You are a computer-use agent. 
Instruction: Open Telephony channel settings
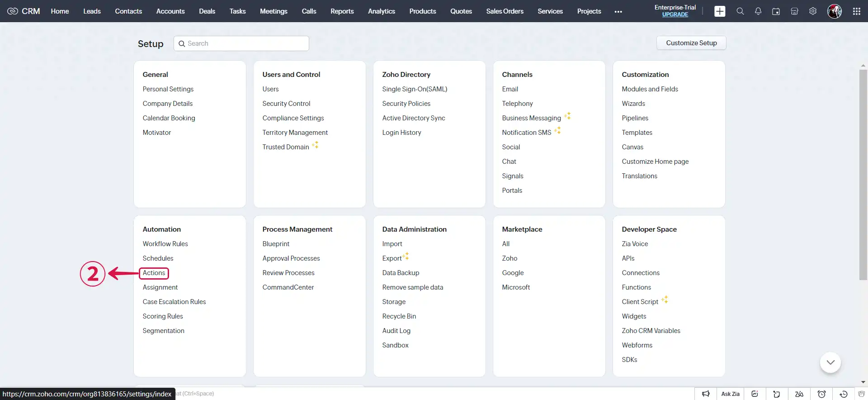(517, 104)
